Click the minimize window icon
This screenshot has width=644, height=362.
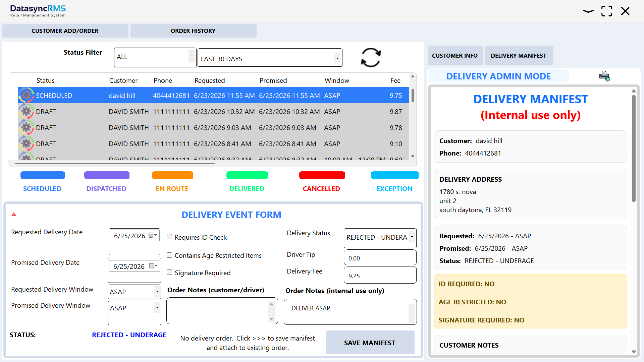click(588, 11)
